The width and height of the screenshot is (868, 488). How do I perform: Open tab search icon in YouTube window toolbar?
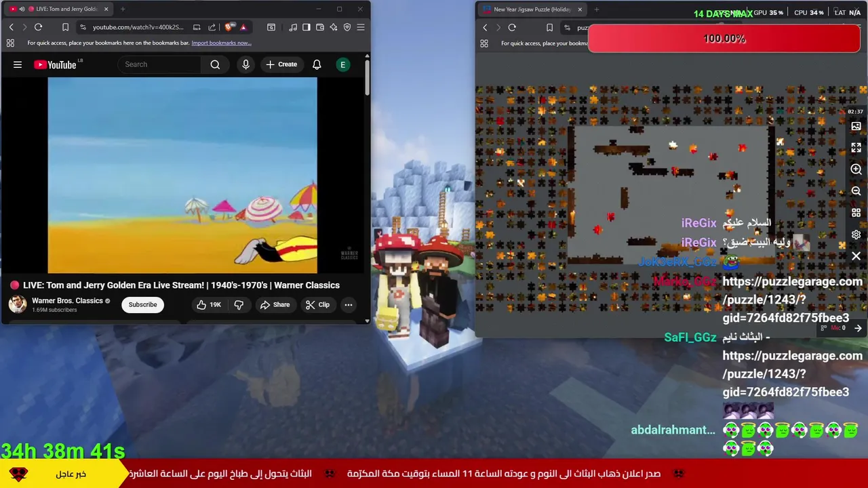click(271, 27)
